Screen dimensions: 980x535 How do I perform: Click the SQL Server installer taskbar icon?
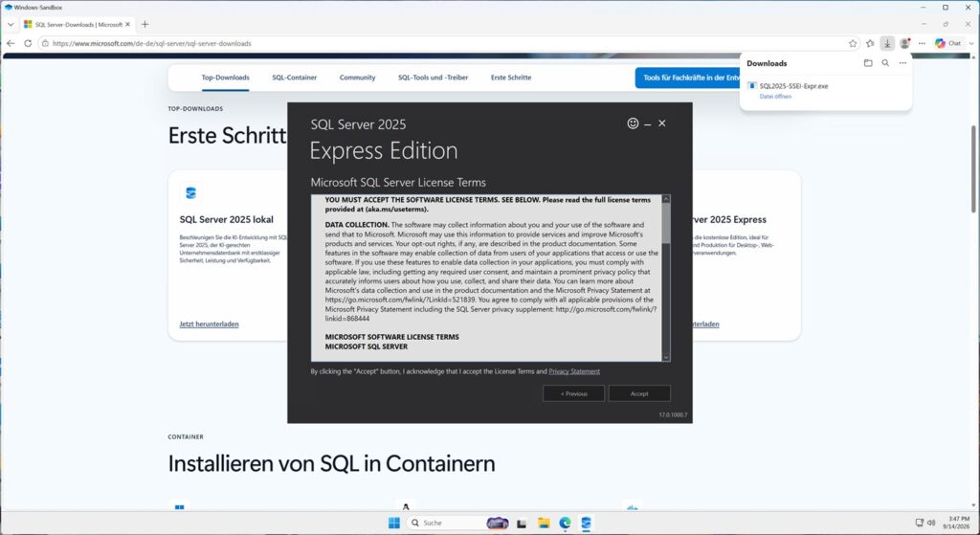tap(587, 524)
